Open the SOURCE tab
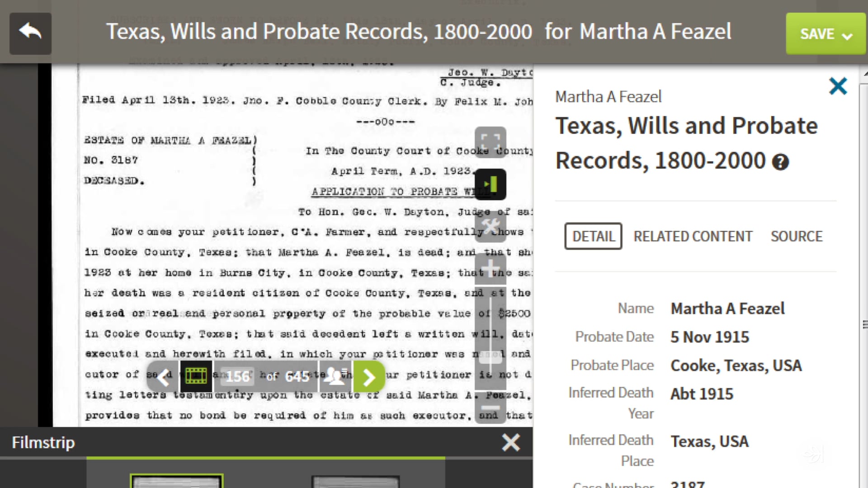The height and width of the screenshot is (488, 868). pos(797,236)
